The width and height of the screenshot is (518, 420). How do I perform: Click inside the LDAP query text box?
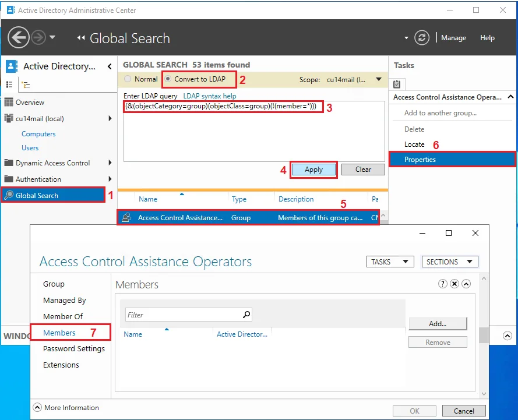tap(254, 132)
